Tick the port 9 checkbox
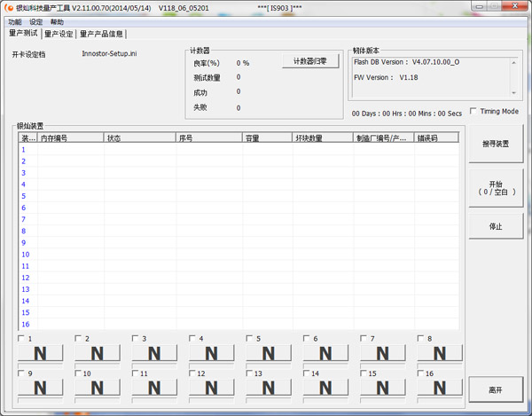 point(21,373)
